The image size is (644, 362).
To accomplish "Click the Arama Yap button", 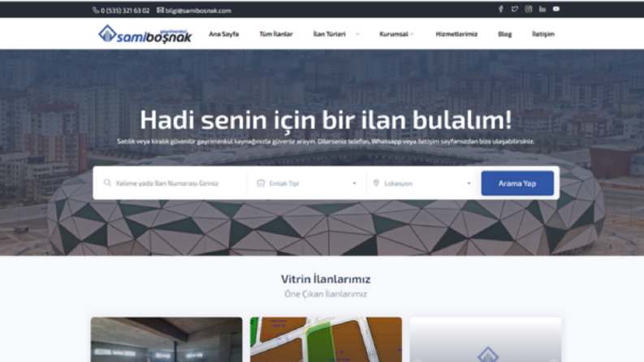I will pyautogui.click(x=517, y=183).
